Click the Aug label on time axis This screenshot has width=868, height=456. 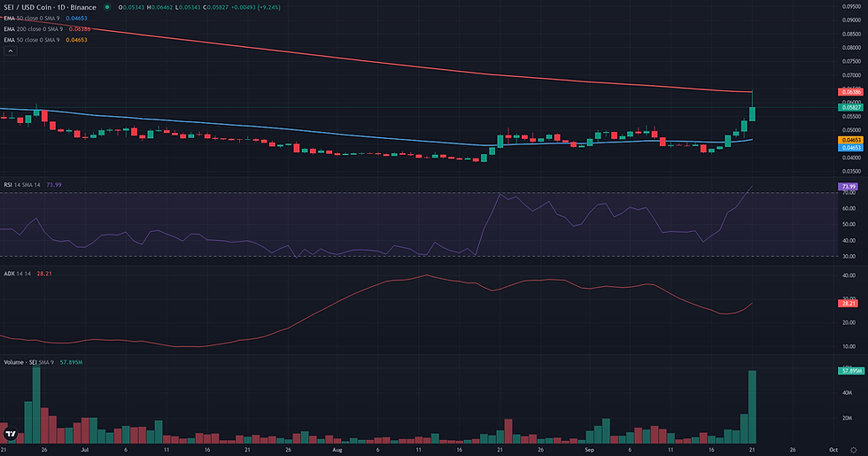[337, 450]
